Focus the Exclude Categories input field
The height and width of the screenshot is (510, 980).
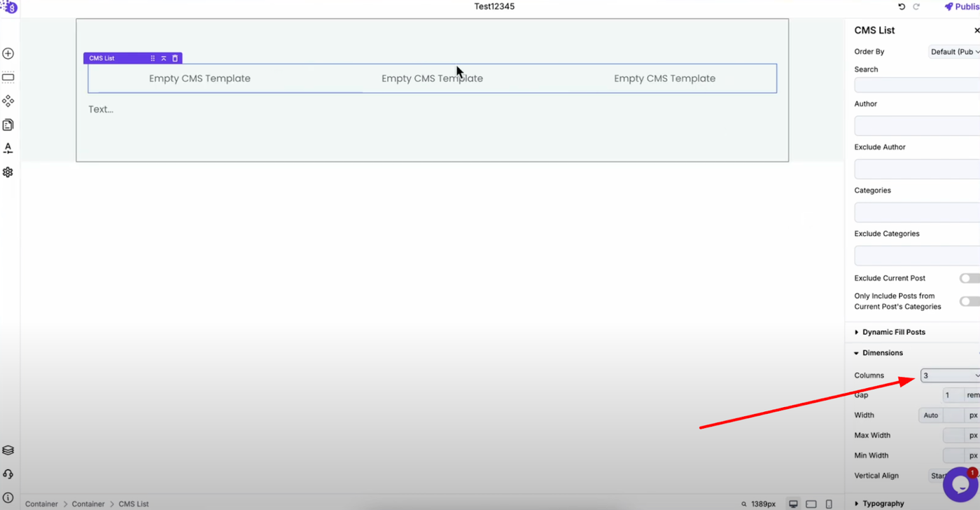coord(917,256)
